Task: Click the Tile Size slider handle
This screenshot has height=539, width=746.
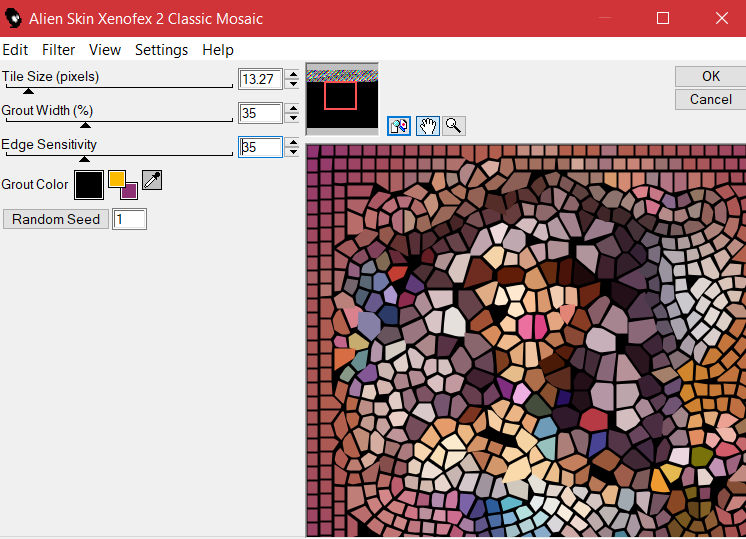Action: (x=29, y=91)
